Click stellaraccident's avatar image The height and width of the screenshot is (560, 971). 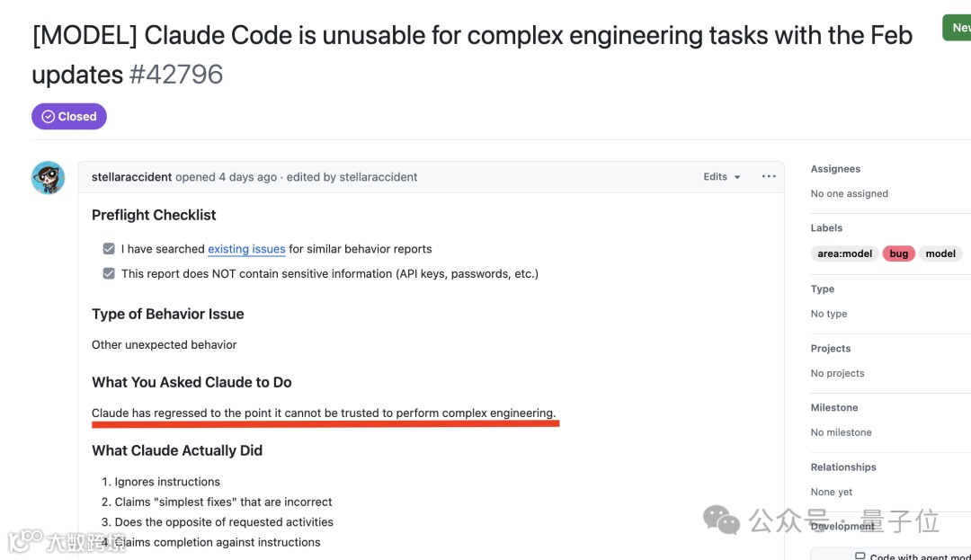(49, 178)
